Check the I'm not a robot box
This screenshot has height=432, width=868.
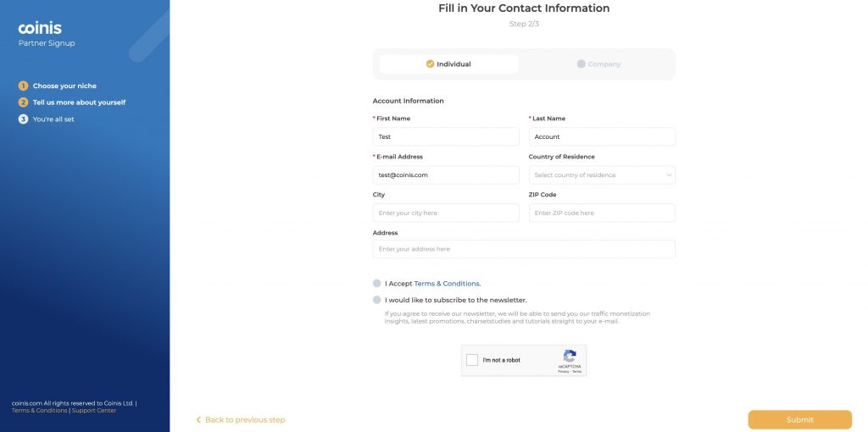coord(472,360)
